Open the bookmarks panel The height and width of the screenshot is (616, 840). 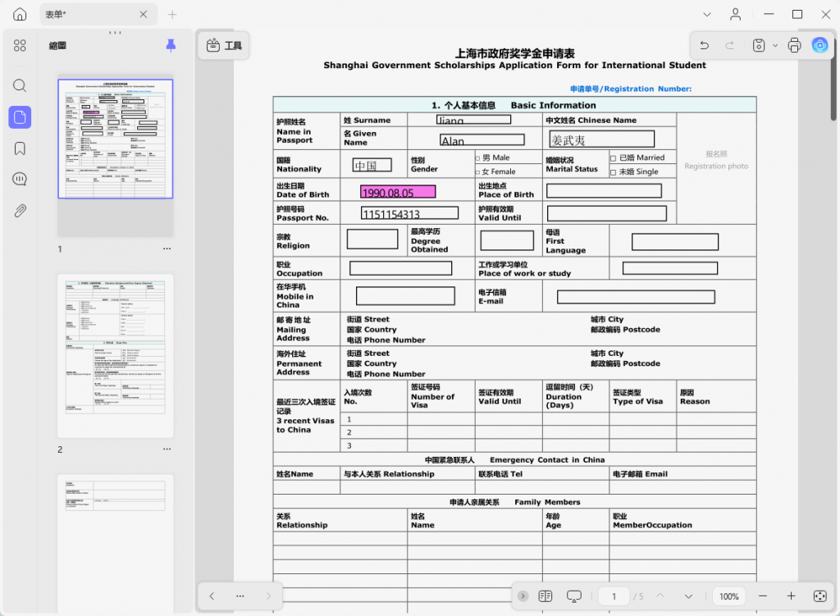coord(20,148)
